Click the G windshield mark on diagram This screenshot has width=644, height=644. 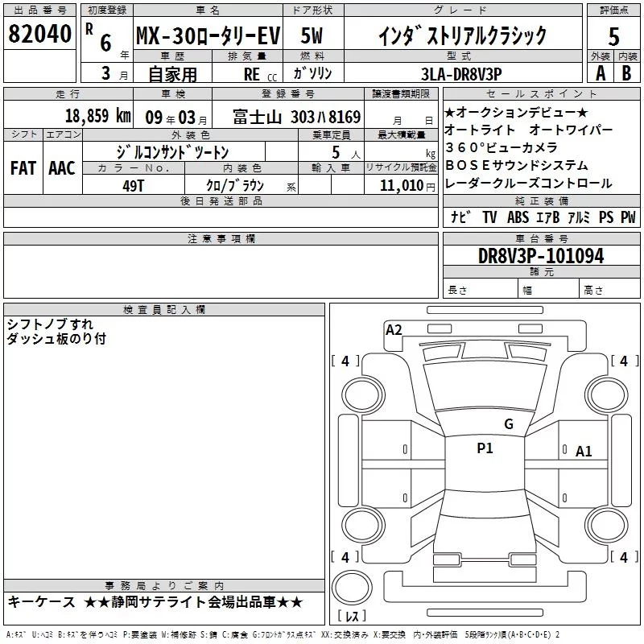pyautogui.click(x=509, y=424)
